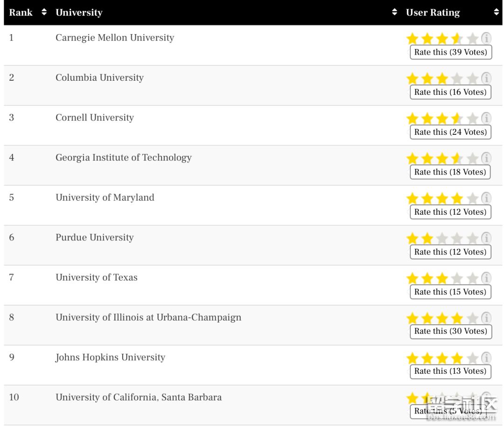Click Rate this (13 Votes) button
Image resolution: width=504 pixels, height=427 pixels.
(450, 371)
